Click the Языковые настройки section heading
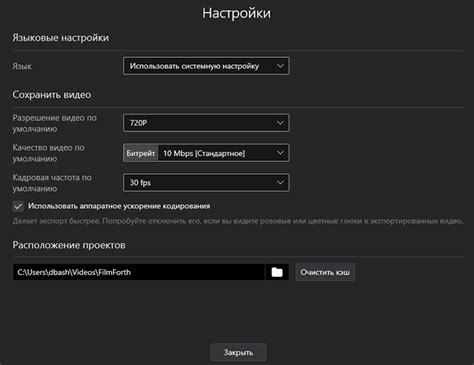Image resolution: width=474 pixels, height=365 pixels. tap(61, 38)
